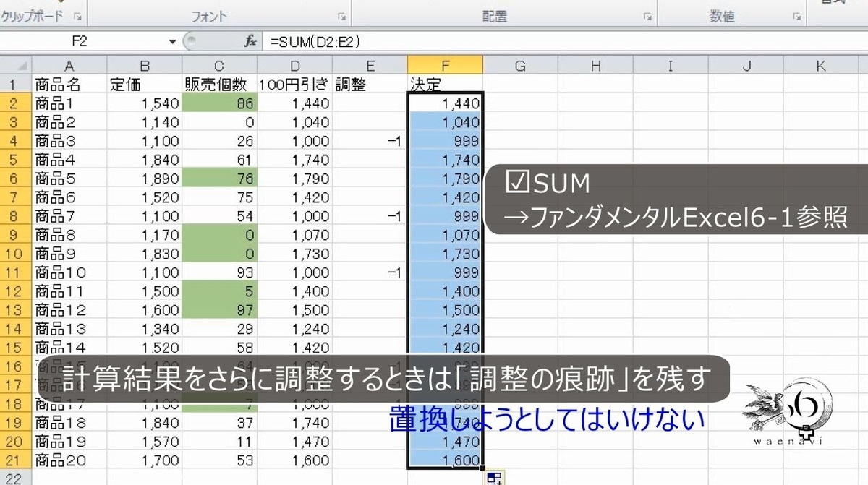
Task: Select row 5 header
Action: tap(16, 160)
